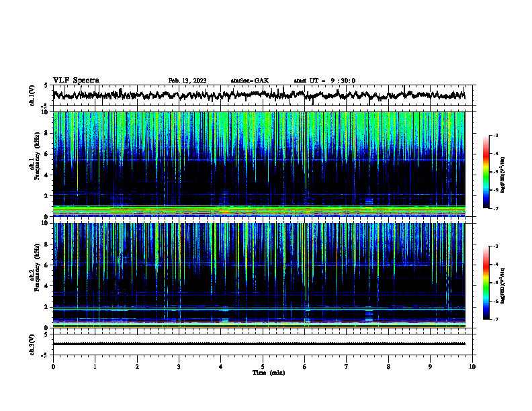
Task: Click the 9 minute tick label on time axis
Action: tap(430, 367)
